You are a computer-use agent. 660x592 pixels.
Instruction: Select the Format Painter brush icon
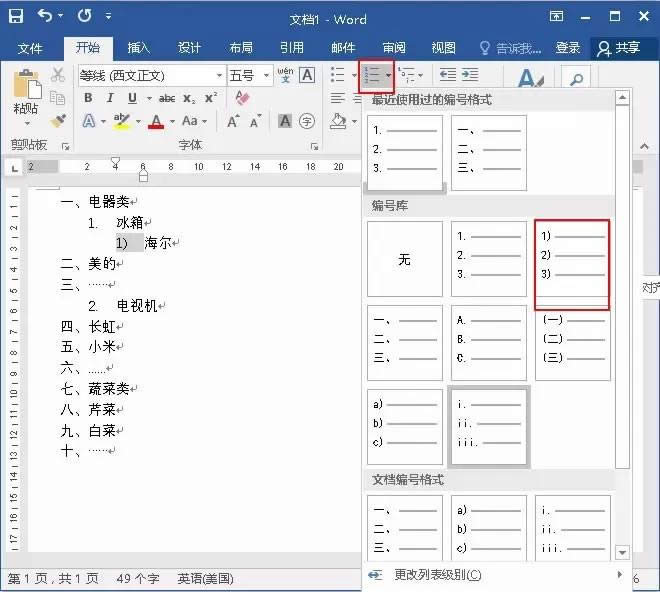pyautogui.click(x=58, y=121)
